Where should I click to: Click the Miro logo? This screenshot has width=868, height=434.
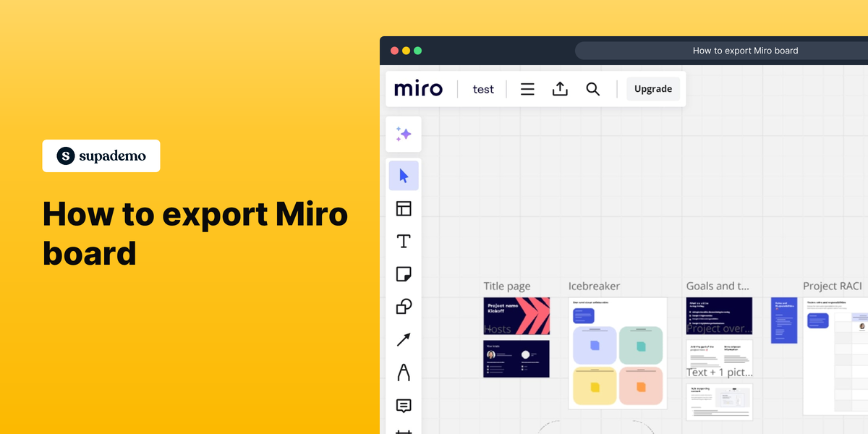click(x=418, y=89)
